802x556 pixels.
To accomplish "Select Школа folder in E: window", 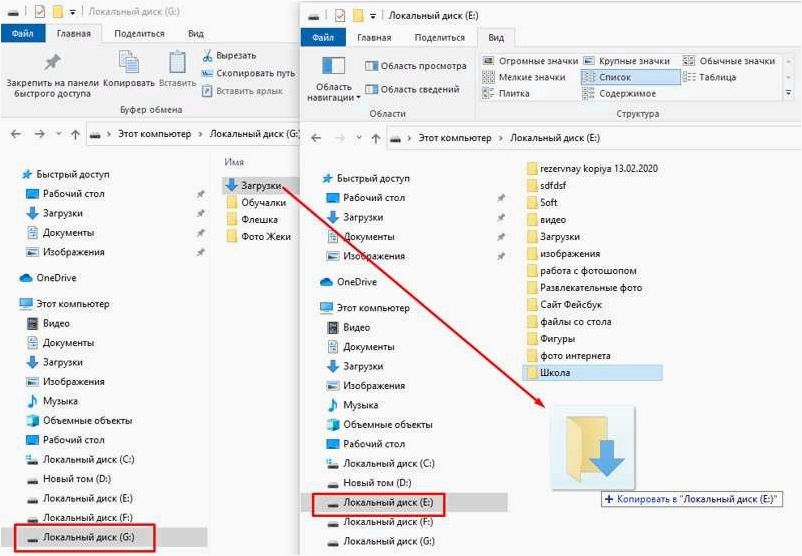I will [592, 373].
